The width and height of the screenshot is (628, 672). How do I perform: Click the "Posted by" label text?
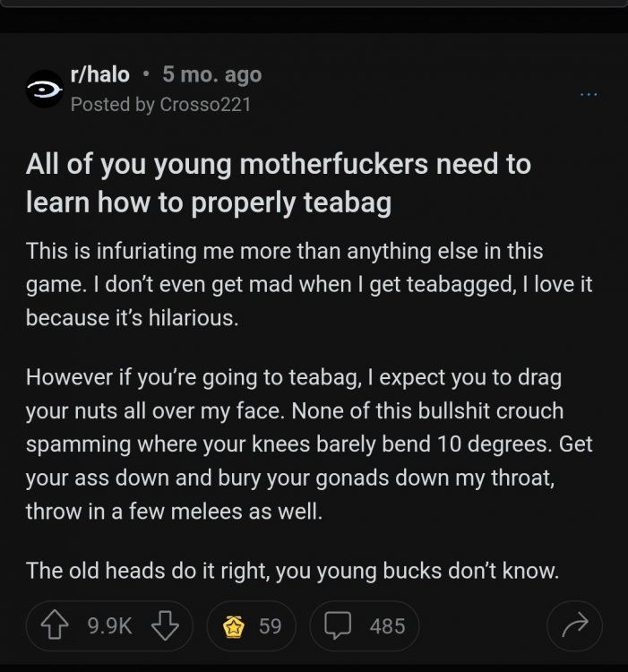[x=112, y=105]
